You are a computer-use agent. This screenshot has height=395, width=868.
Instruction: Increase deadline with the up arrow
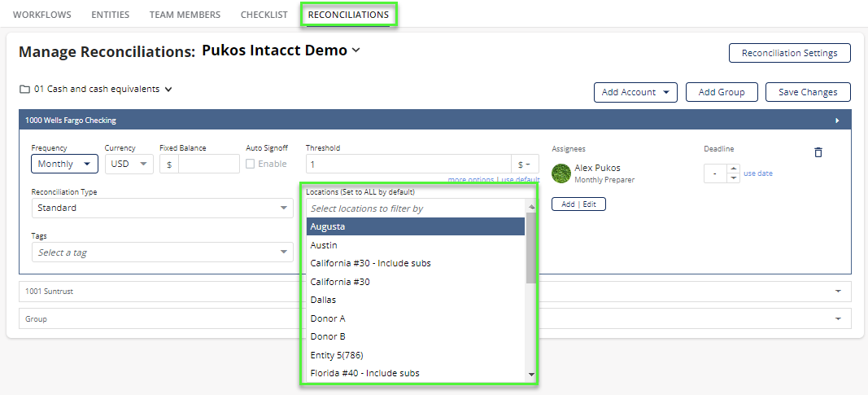click(x=733, y=169)
